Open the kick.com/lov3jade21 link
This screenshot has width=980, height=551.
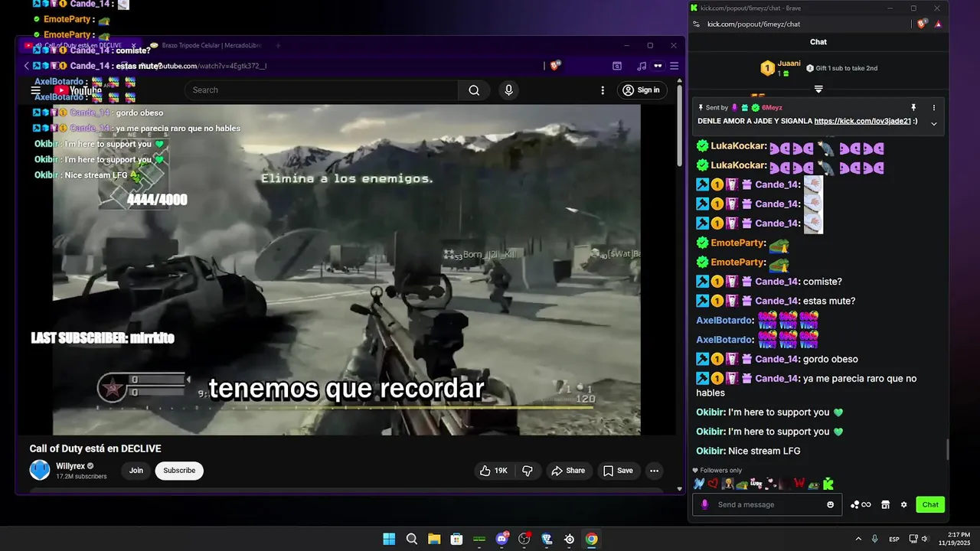862,121
